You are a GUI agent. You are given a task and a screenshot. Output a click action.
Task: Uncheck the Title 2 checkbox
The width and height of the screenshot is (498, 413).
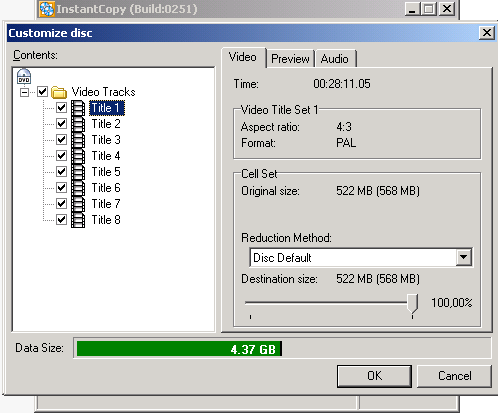(62, 124)
